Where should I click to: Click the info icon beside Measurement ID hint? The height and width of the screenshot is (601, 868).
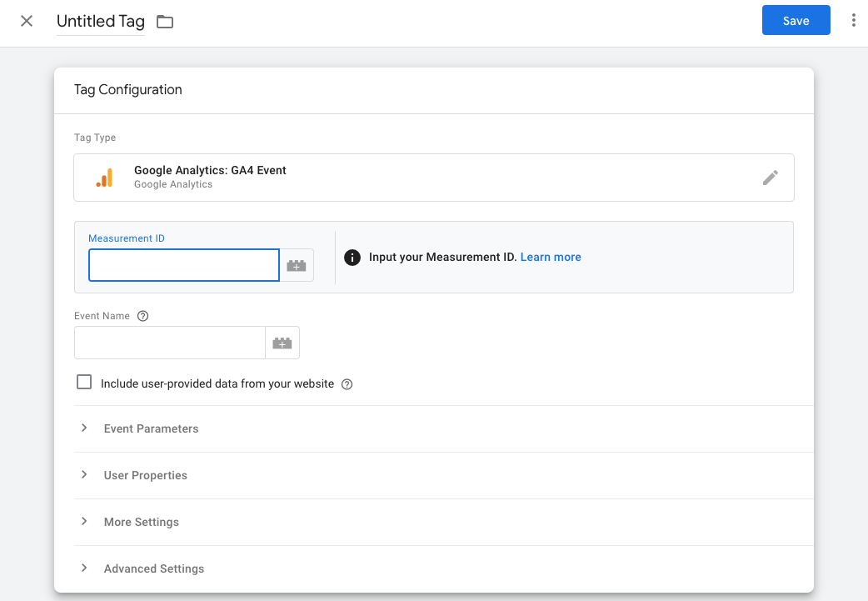point(352,258)
